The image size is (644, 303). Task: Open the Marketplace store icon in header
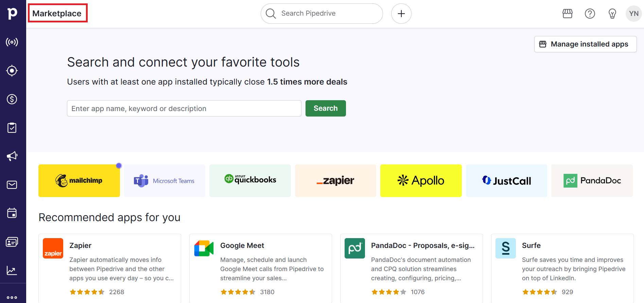click(568, 14)
